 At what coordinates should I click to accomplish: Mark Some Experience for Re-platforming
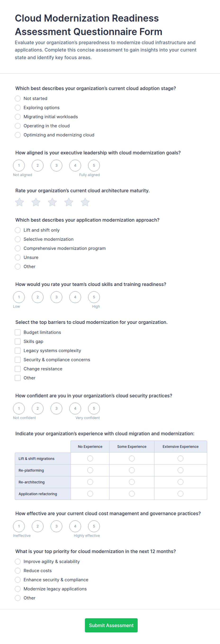point(132,470)
